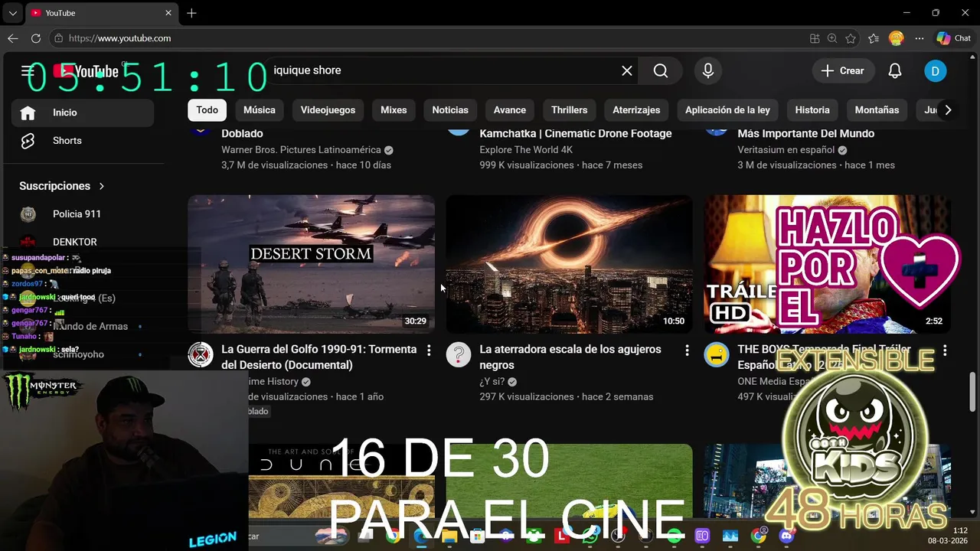The height and width of the screenshot is (551, 980).
Task: Open Warner Bros. Pictures Latinoamérica channel
Action: pyautogui.click(x=301, y=150)
